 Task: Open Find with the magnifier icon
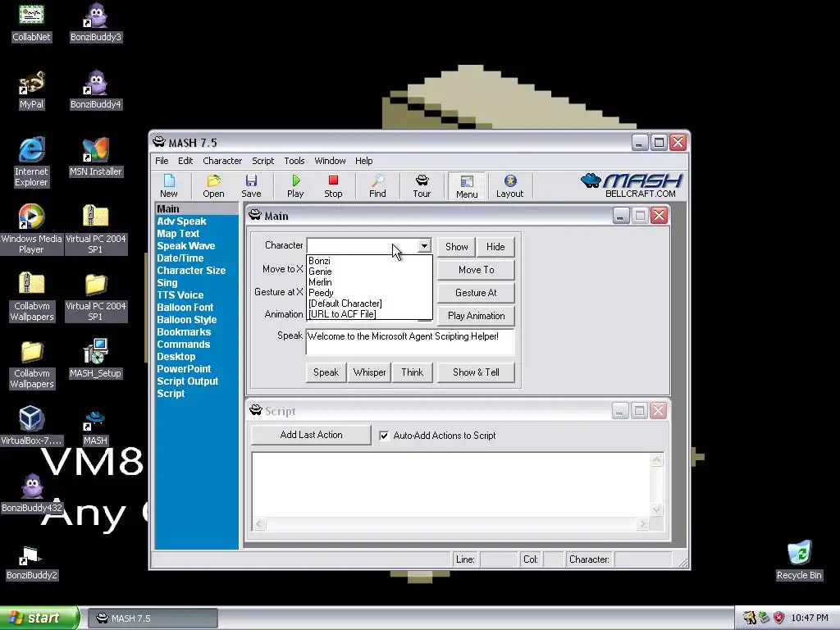coord(377,186)
